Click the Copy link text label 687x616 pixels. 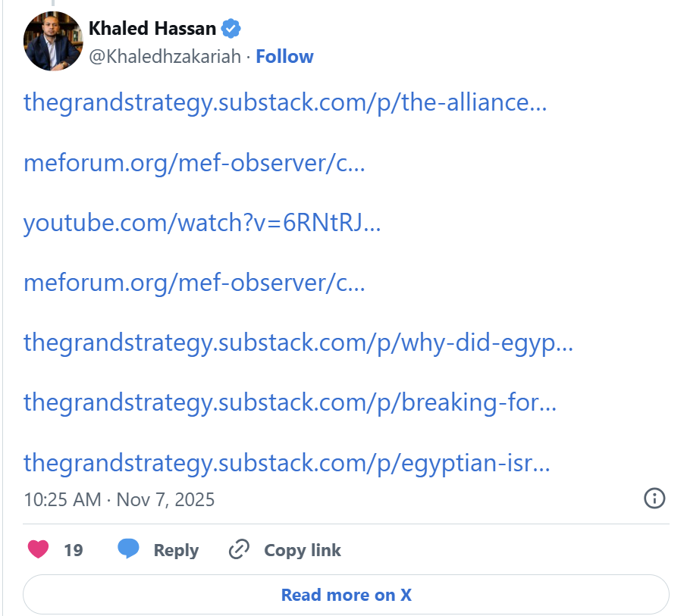click(x=302, y=550)
